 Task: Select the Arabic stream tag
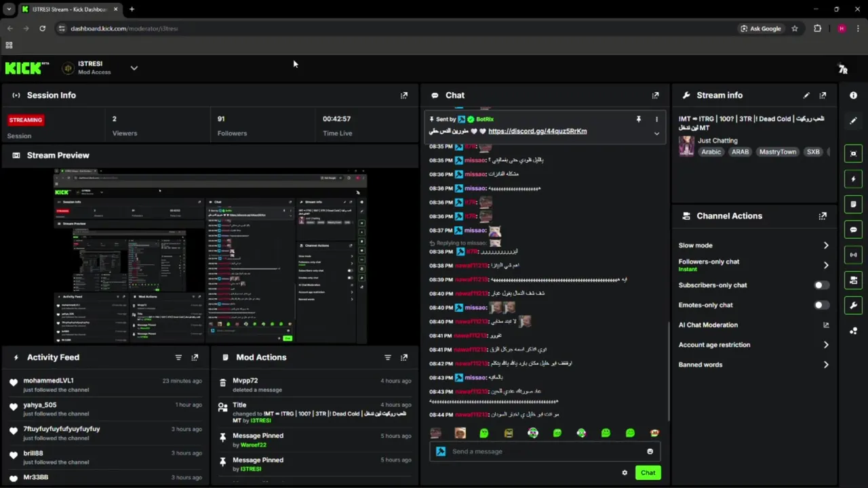point(711,152)
